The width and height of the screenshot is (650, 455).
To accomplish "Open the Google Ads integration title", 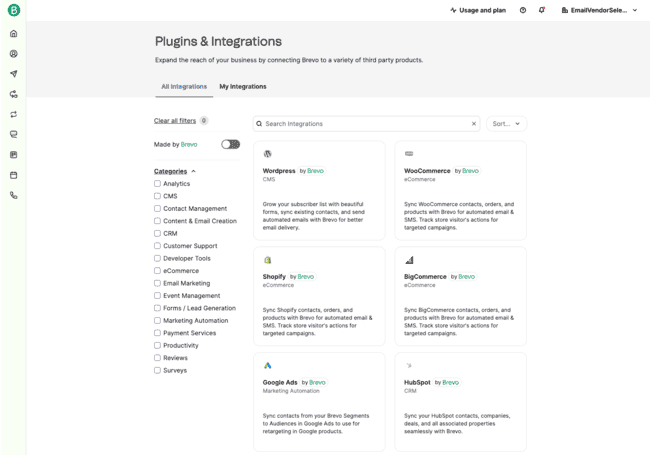I will click(x=280, y=382).
